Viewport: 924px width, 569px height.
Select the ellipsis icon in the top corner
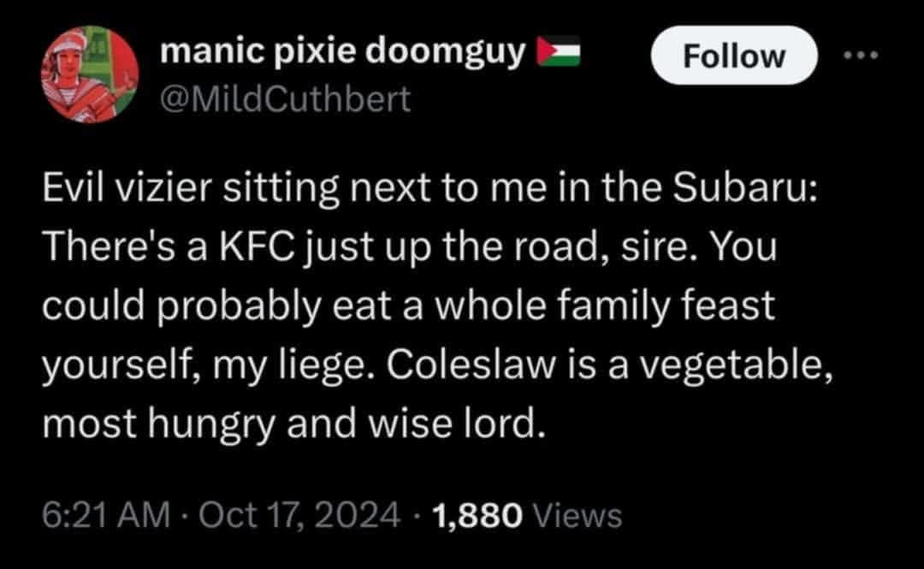[x=860, y=53]
